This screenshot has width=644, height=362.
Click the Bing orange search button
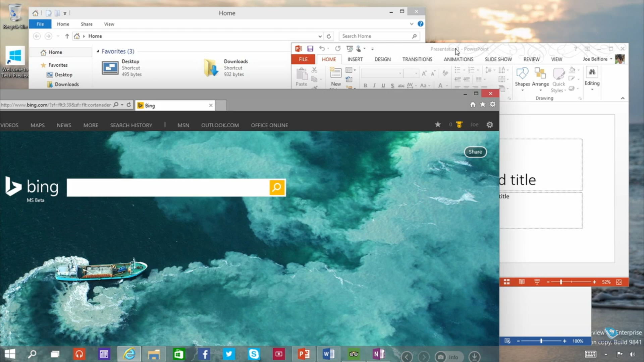(277, 187)
